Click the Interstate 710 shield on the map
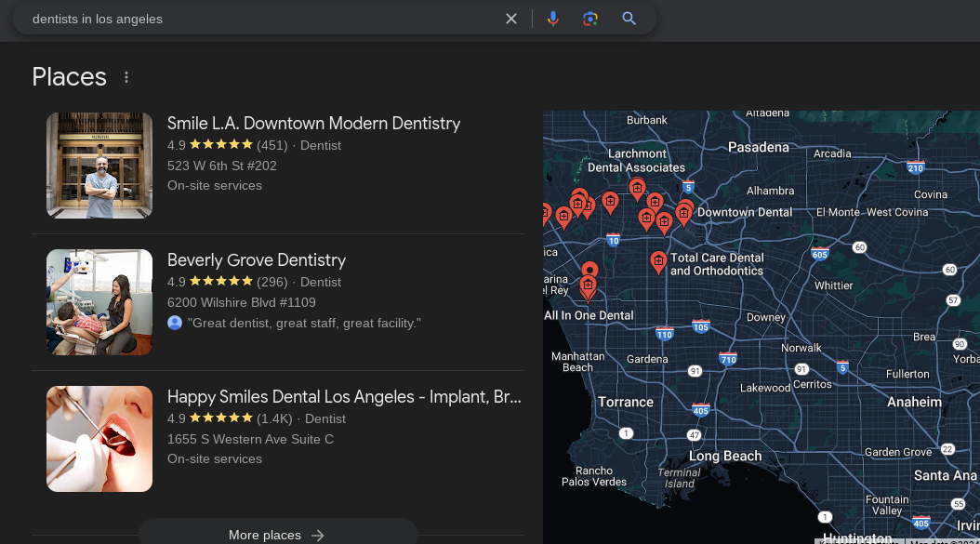This screenshot has height=544, width=980. 728,359
